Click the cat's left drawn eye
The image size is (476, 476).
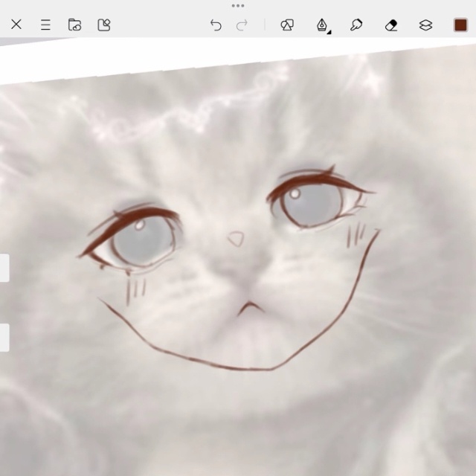(141, 239)
